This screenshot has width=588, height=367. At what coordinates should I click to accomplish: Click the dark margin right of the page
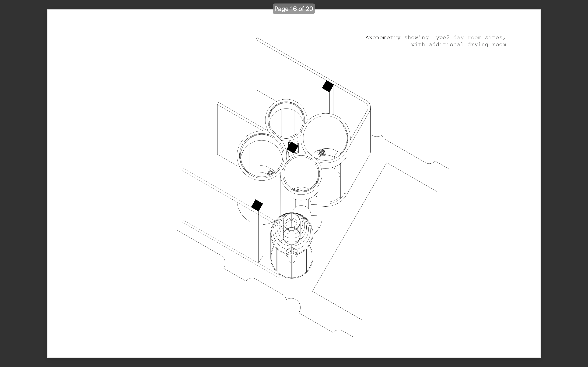tap(564, 183)
